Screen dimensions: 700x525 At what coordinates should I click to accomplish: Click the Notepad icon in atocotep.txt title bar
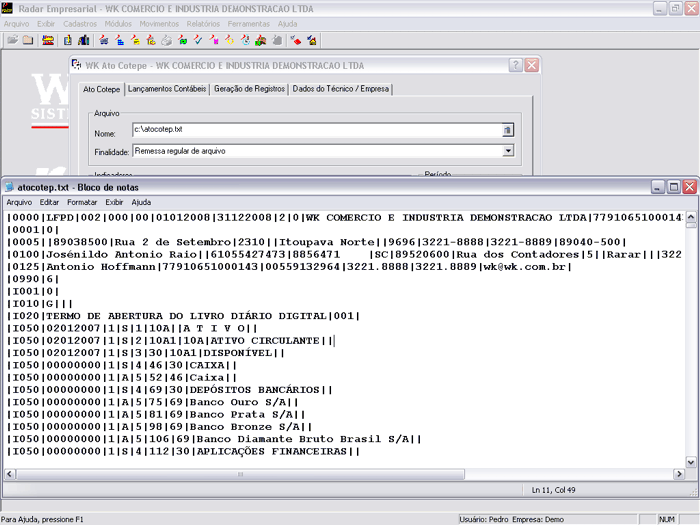(9, 187)
